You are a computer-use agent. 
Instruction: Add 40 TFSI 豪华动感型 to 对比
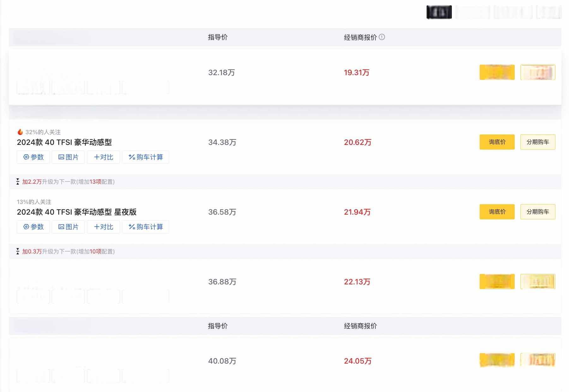104,157
